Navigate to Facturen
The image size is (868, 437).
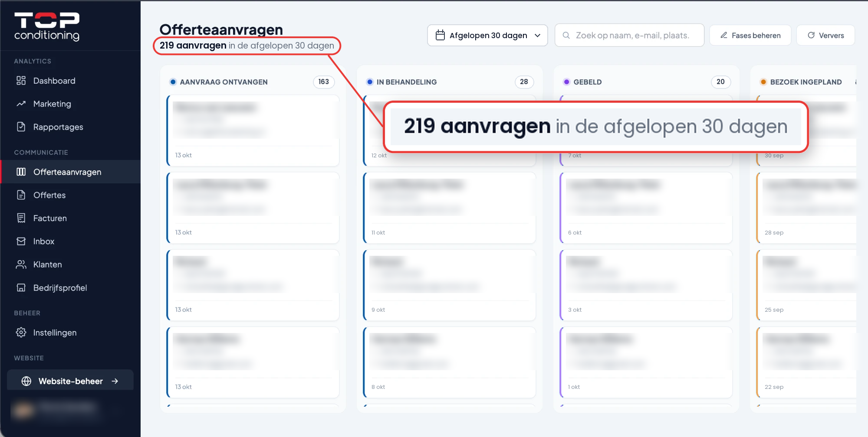click(x=70, y=218)
